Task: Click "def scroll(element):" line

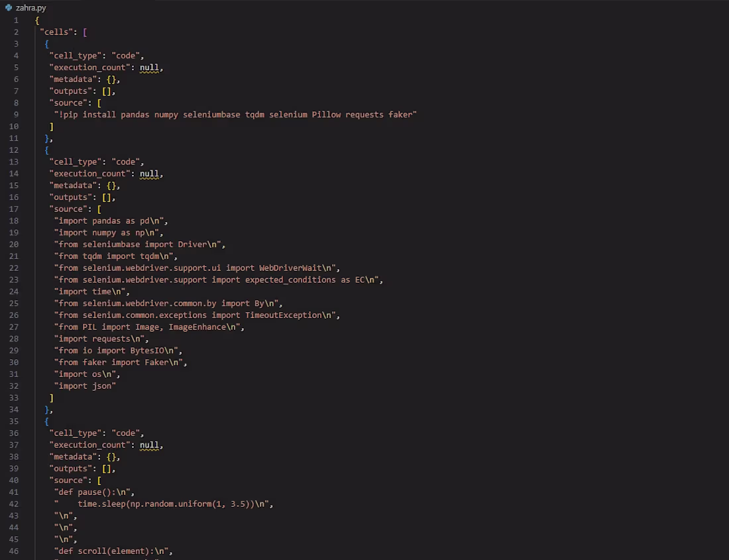Action: pyautogui.click(x=113, y=551)
